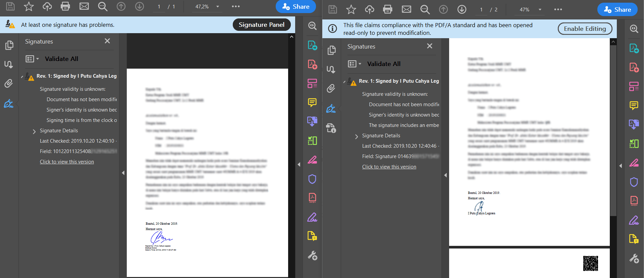Close the Signatures panel in left window
644x278 pixels.
click(107, 41)
